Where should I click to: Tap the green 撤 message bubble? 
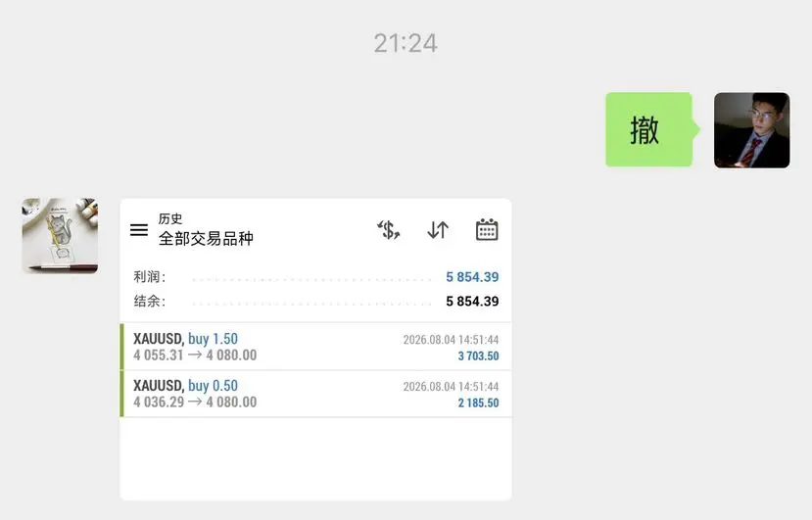click(649, 129)
